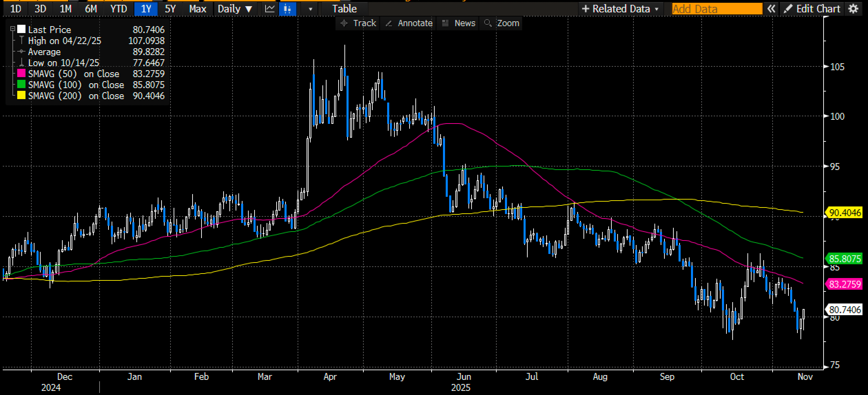Select the YTD range tab
868x395 pixels.
[118, 9]
